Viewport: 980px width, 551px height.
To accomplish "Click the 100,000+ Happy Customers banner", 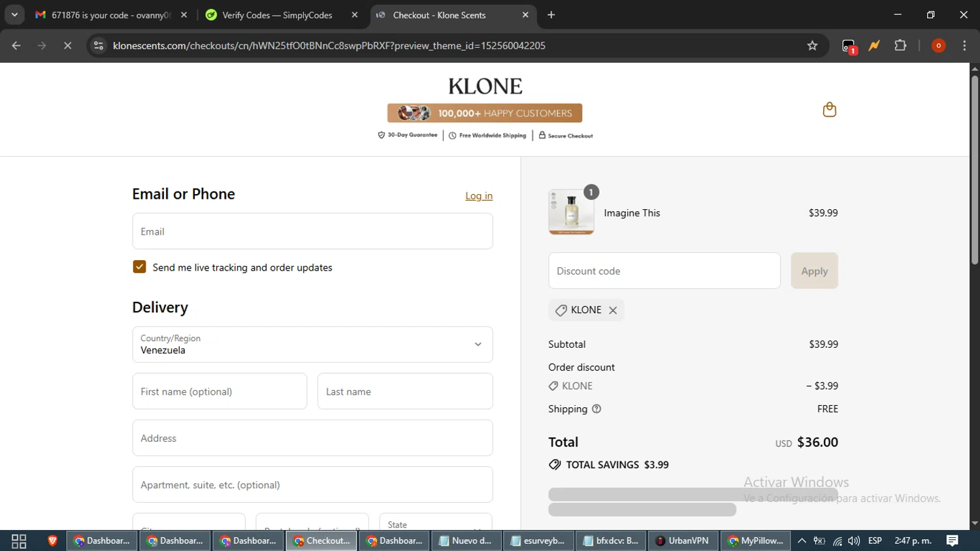I will [485, 113].
